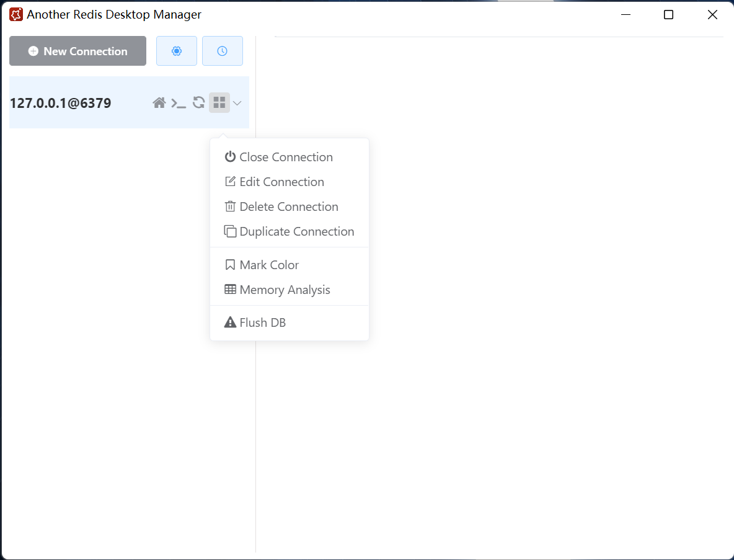The height and width of the screenshot is (560, 734).
Task: Select Duplicate Connection menu entry
Action: (290, 231)
